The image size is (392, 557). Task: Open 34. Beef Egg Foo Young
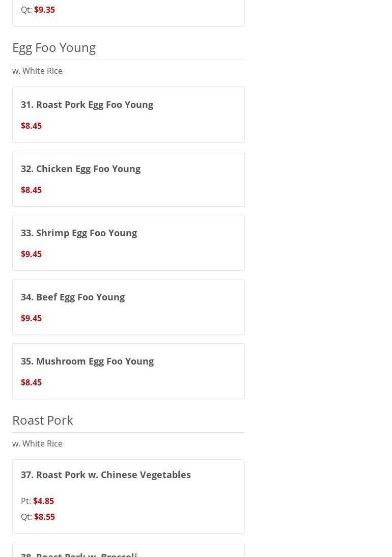pos(73,297)
